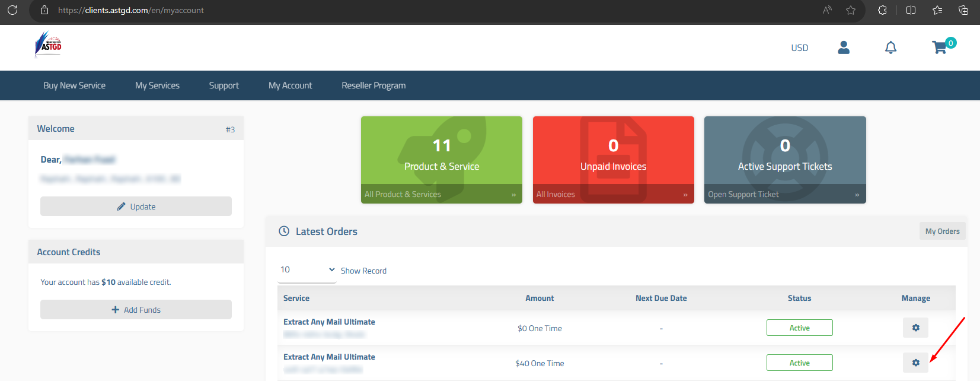
Task: Open the shopping cart icon
Action: [940, 47]
